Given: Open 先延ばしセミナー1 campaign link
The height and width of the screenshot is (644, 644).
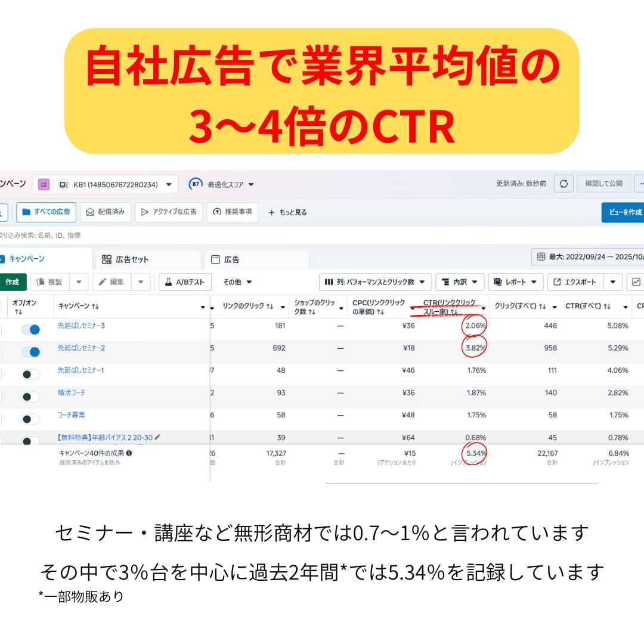Looking at the screenshot, I should coord(81,370).
